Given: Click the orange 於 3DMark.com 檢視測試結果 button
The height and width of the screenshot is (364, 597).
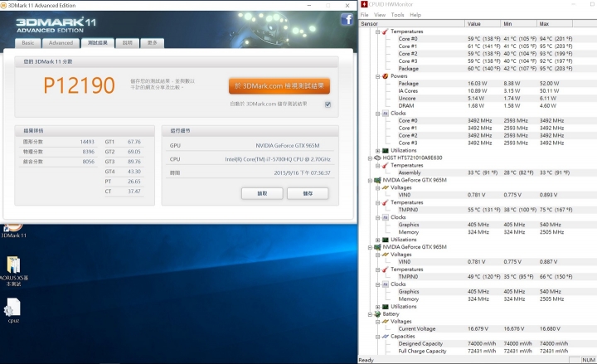Looking at the screenshot, I should coord(279,86).
